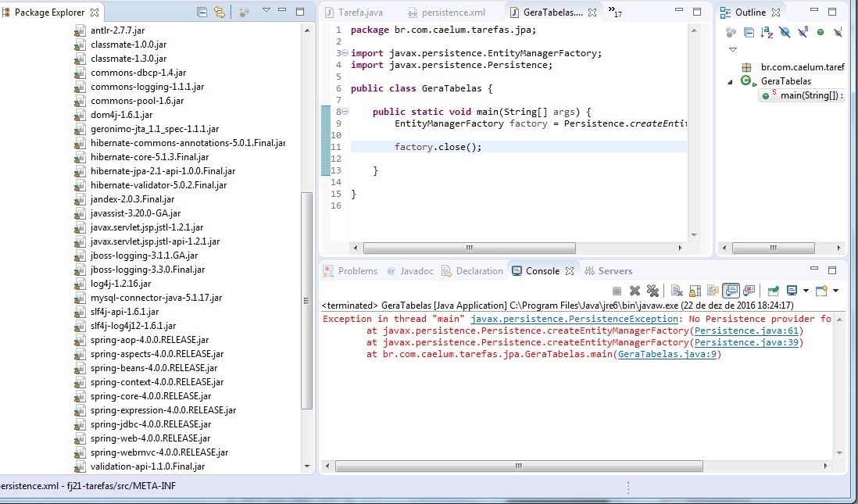Select dom4j-1.6.1.jar jar icon

[x=80, y=115]
